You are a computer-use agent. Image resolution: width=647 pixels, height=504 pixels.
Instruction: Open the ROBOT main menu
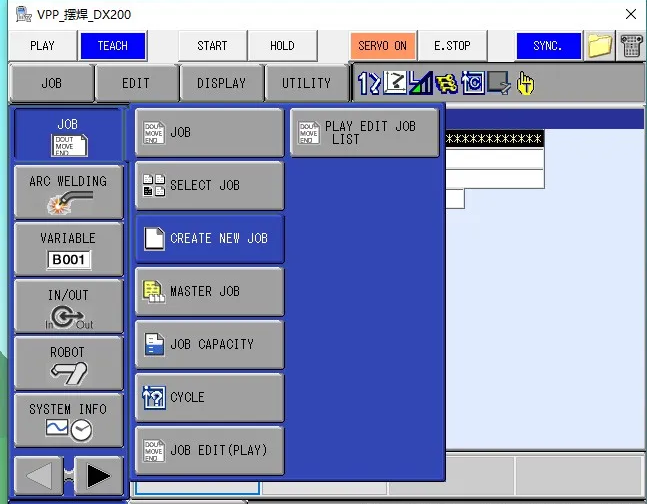(68, 363)
